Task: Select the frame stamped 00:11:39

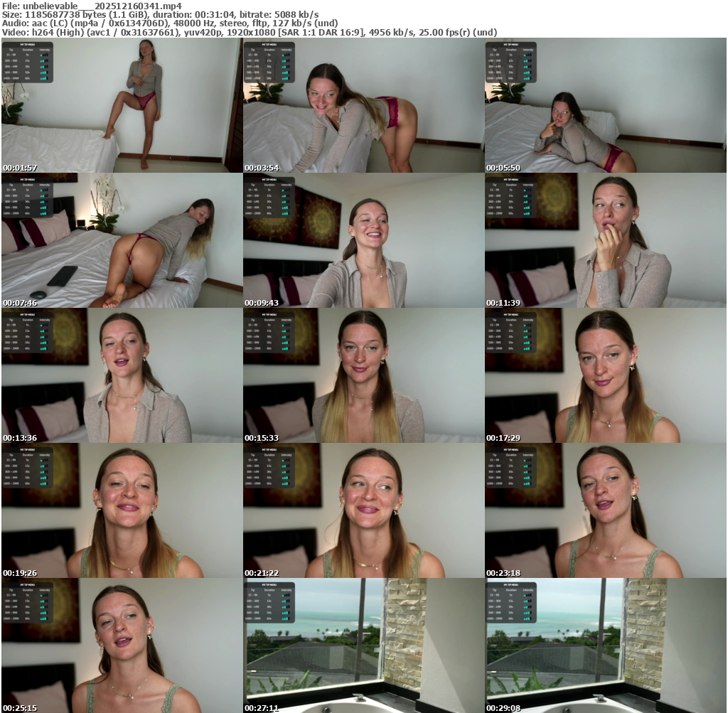Action: [x=606, y=240]
